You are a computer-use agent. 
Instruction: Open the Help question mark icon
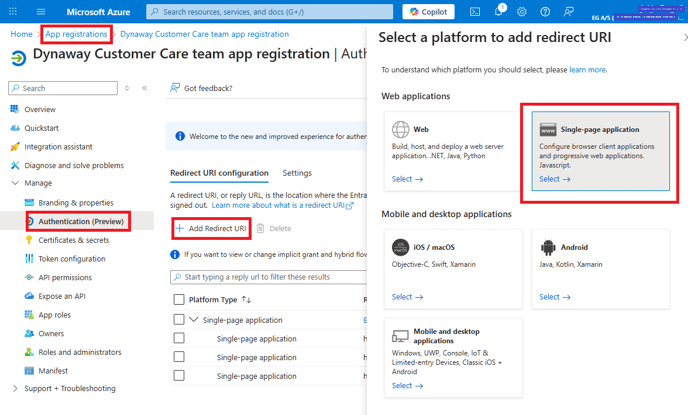click(x=545, y=12)
